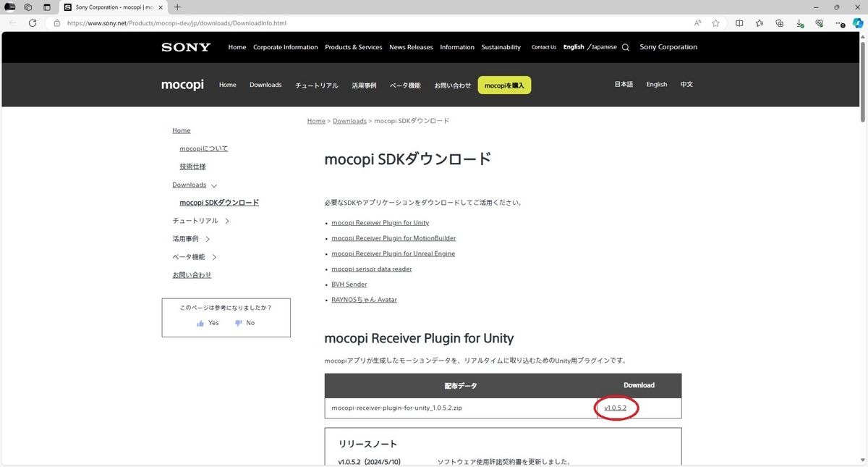Click Downloads in the breadcrumb
Image resolution: width=868 pixels, height=467 pixels.
[349, 121]
